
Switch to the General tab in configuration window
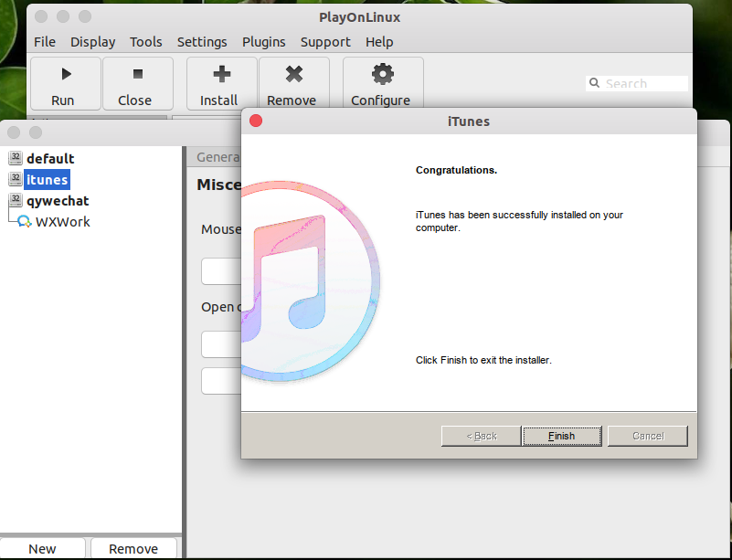click(218, 157)
